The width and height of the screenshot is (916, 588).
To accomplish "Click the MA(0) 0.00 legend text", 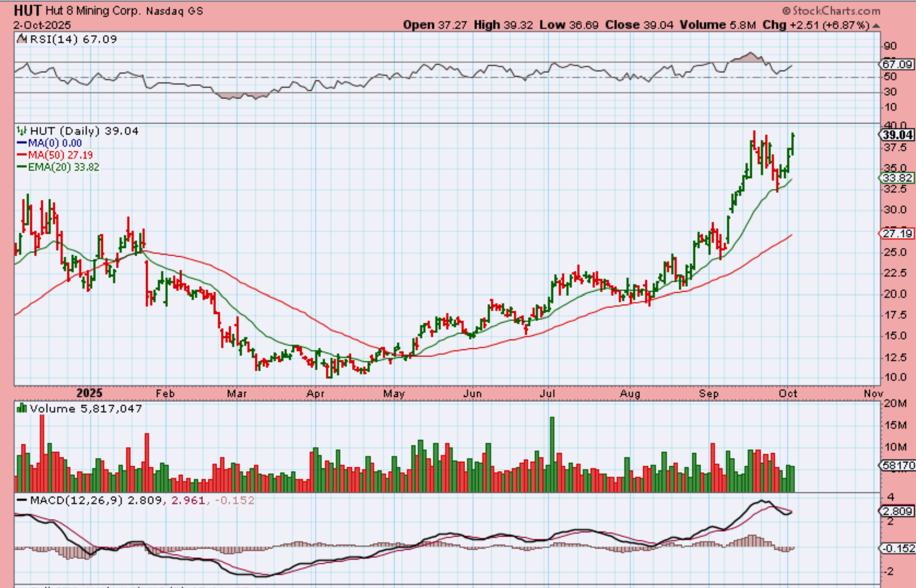I will 55,143.
